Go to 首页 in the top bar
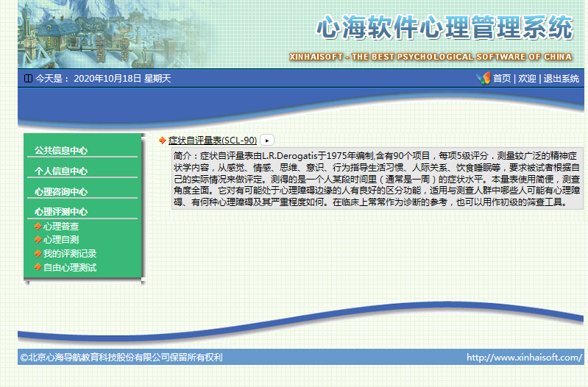The width and height of the screenshot is (588, 387). tap(502, 79)
